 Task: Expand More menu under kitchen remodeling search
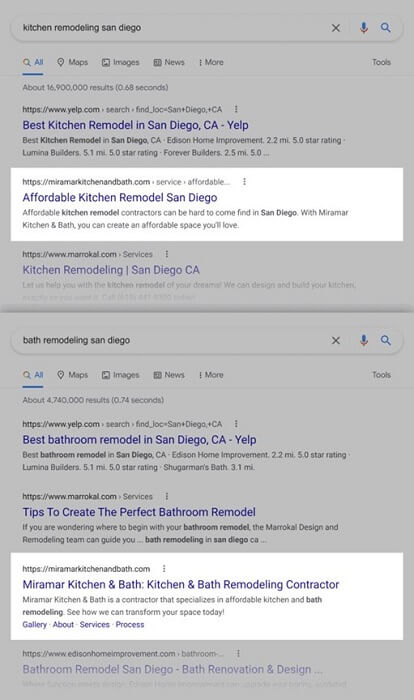(211, 62)
